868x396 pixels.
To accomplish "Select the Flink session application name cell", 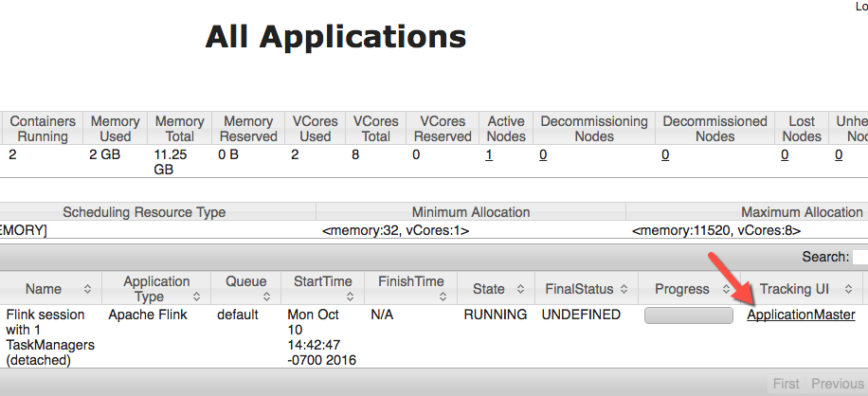I will [x=49, y=337].
